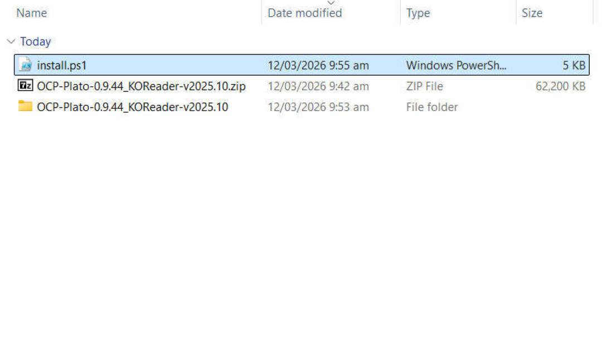Viewport: 602px width, 364px height.
Task: Select the OCP-Plato-0.9.44_KOReader-v2025.10 folder name
Action: pyautogui.click(x=133, y=106)
